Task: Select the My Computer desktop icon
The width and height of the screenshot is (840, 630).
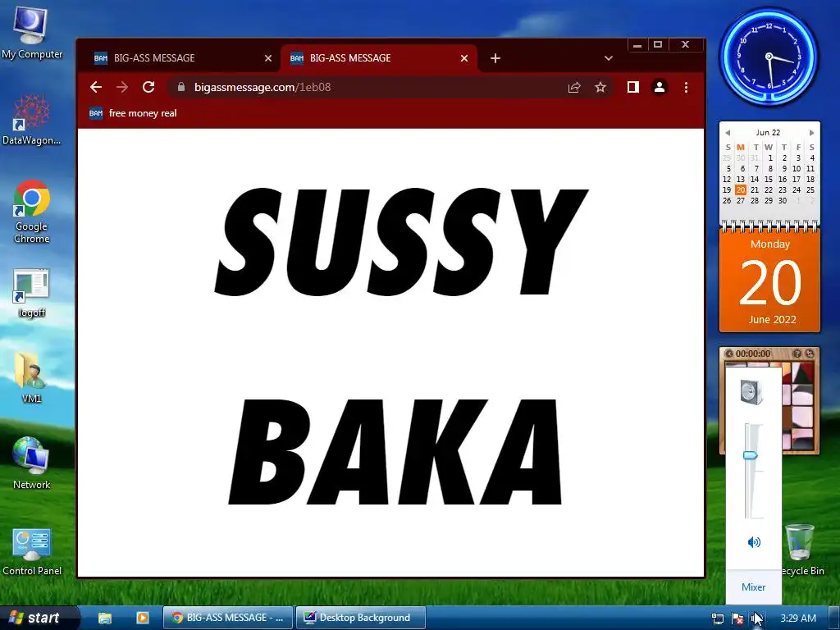Action: coord(32,32)
